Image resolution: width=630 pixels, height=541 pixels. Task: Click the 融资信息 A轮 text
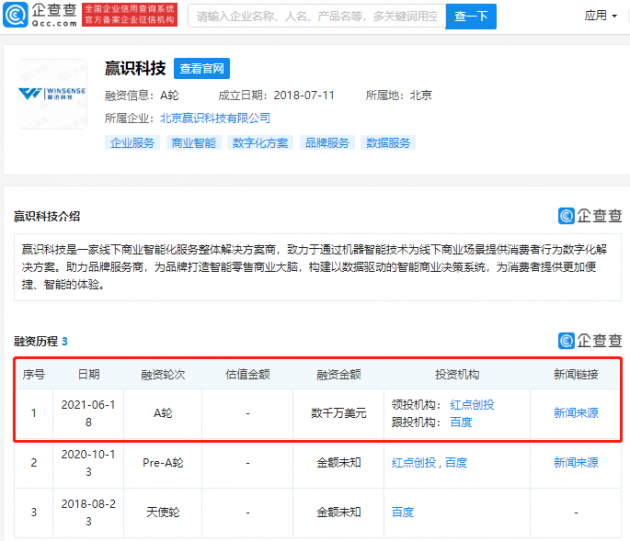click(142, 95)
